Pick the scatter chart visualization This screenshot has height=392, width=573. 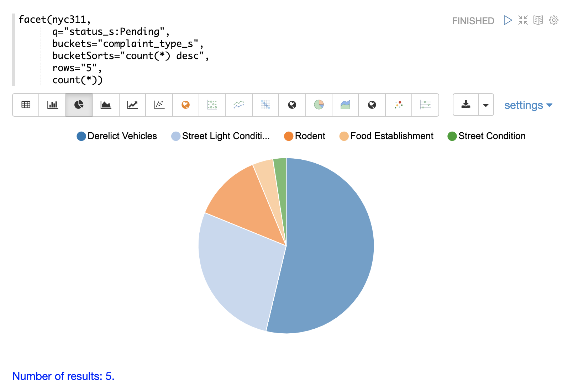(x=159, y=105)
